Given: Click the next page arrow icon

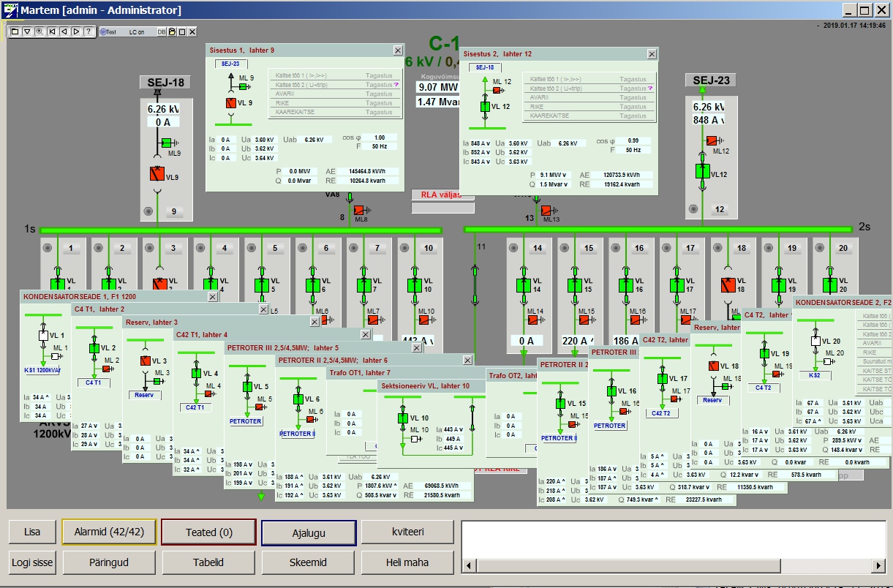Looking at the screenshot, I should [x=76, y=31].
